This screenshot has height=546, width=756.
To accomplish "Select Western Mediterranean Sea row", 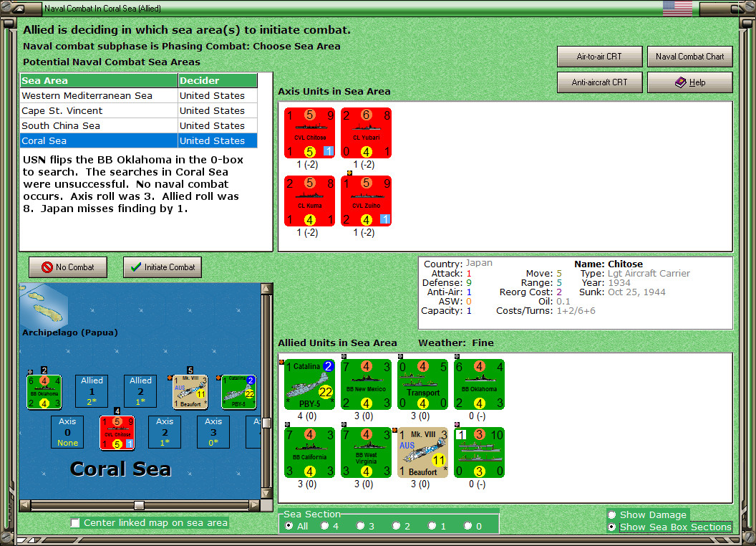I will pyautogui.click(x=138, y=95).
